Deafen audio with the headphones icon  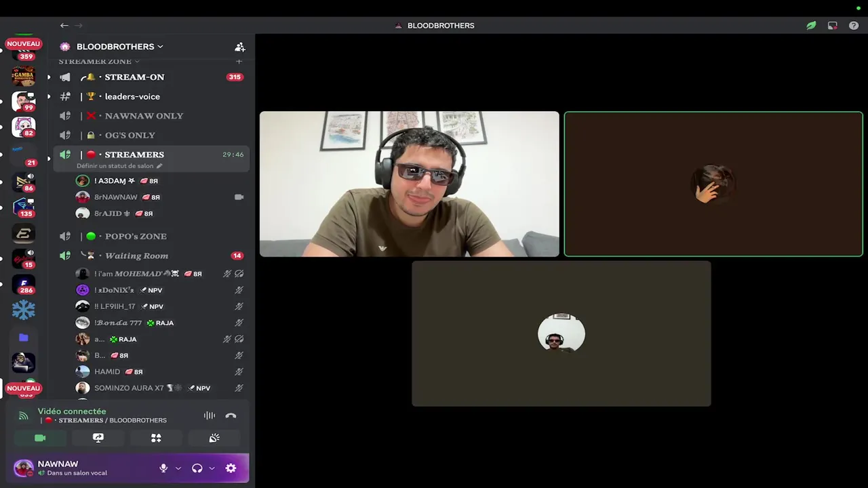click(x=197, y=468)
